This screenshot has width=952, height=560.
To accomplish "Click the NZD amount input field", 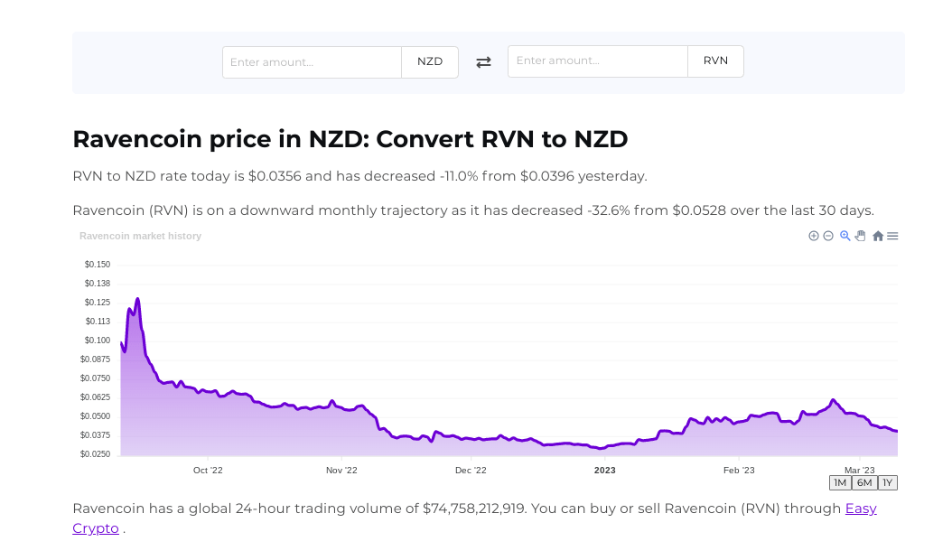I will click(312, 62).
